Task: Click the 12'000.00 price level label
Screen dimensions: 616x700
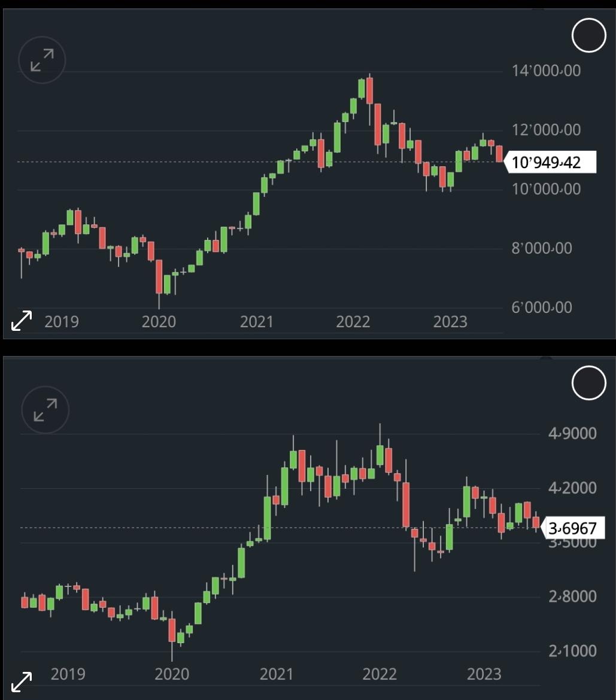Action: (546, 130)
